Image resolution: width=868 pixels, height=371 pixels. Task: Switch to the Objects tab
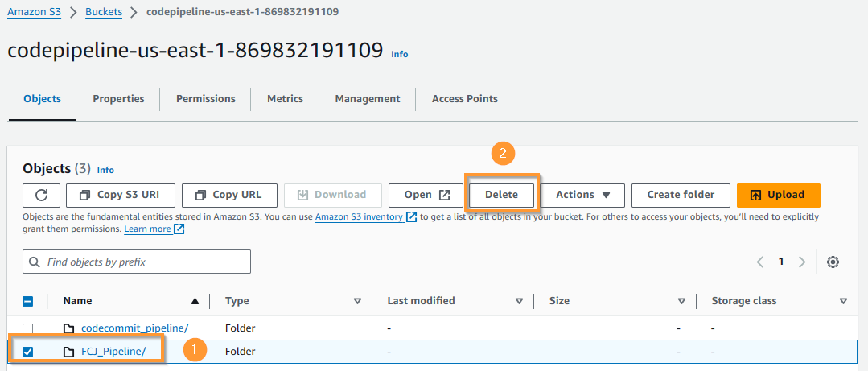click(42, 98)
